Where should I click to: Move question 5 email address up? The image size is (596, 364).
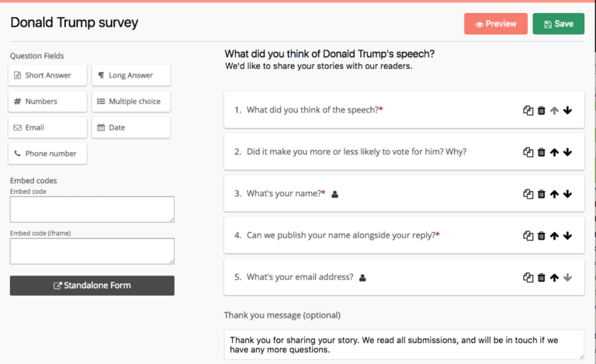(555, 277)
